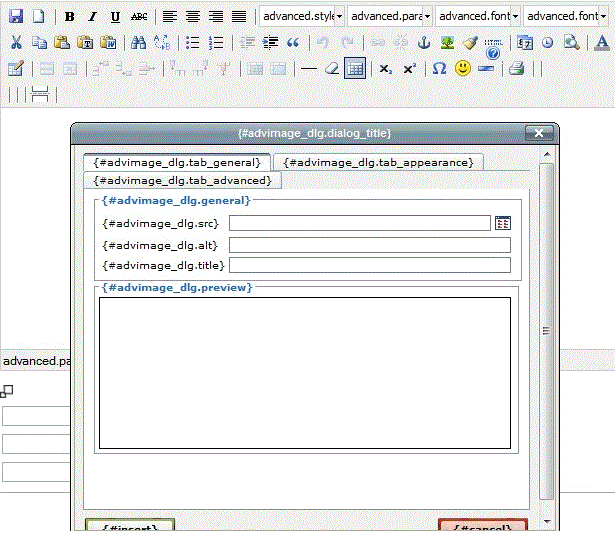Toggle strikethrough formatting
The image size is (615, 545).
click(139, 17)
